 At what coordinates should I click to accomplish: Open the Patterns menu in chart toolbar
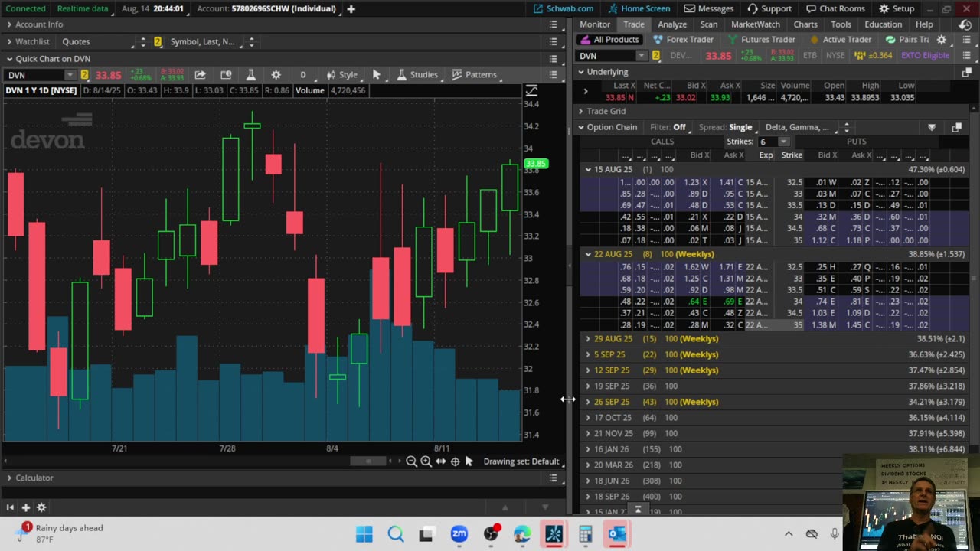point(474,74)
